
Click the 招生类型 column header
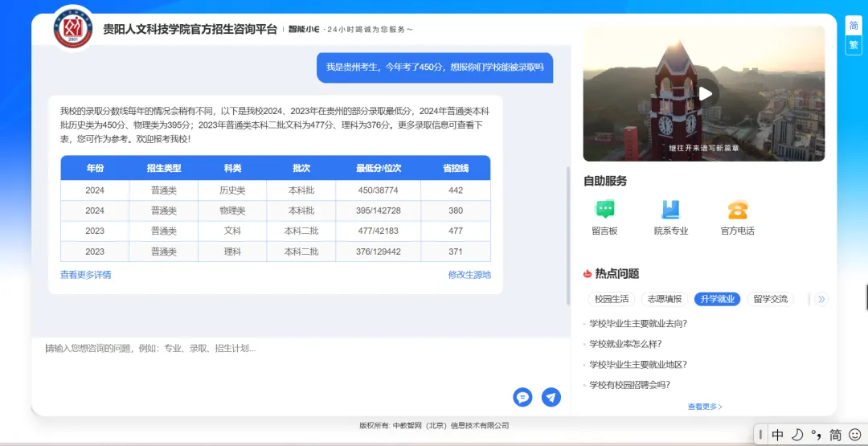(164, 168)
